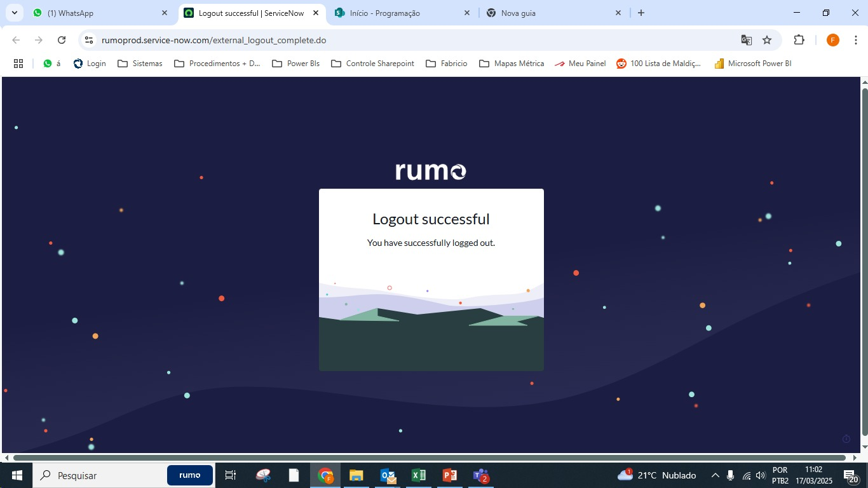Open the Chrome profile avatar F
868x488 pixels.
coord(833,40)
